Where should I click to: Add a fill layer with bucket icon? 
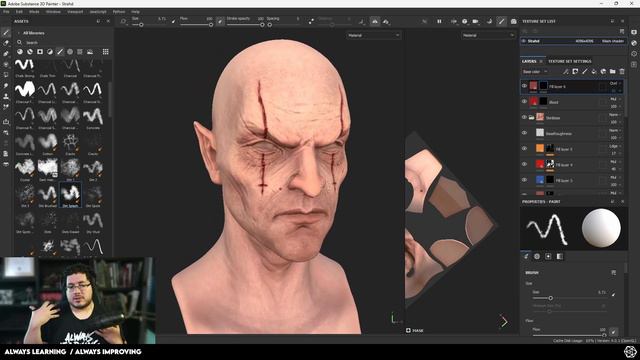pyautogui.click(x=594, y=71)
